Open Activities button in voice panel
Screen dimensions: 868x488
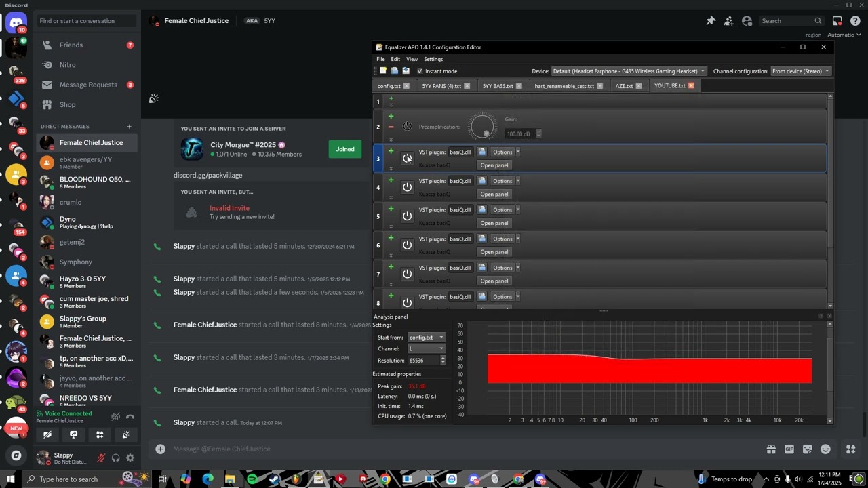click(100, 434)
